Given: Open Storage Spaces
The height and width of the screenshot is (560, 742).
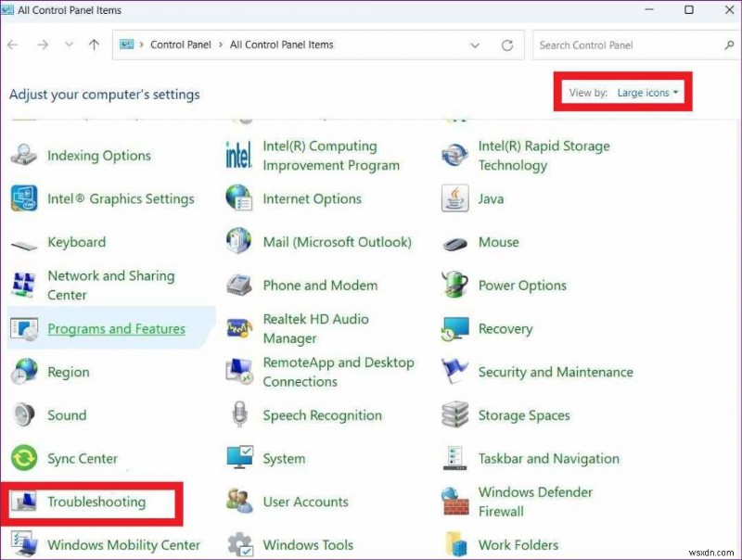Looking at the screenshot, I should pyautogui.click(x=523, y=415).
